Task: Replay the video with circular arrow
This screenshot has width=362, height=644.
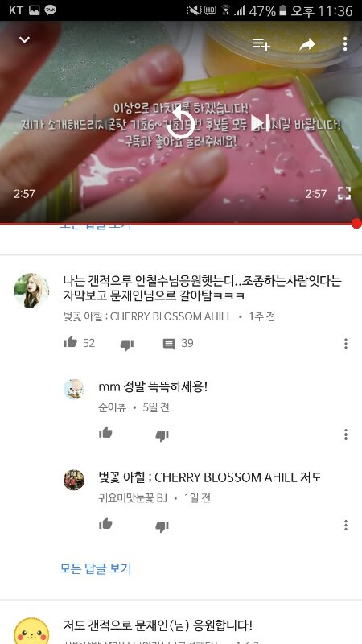Action: 180,123
